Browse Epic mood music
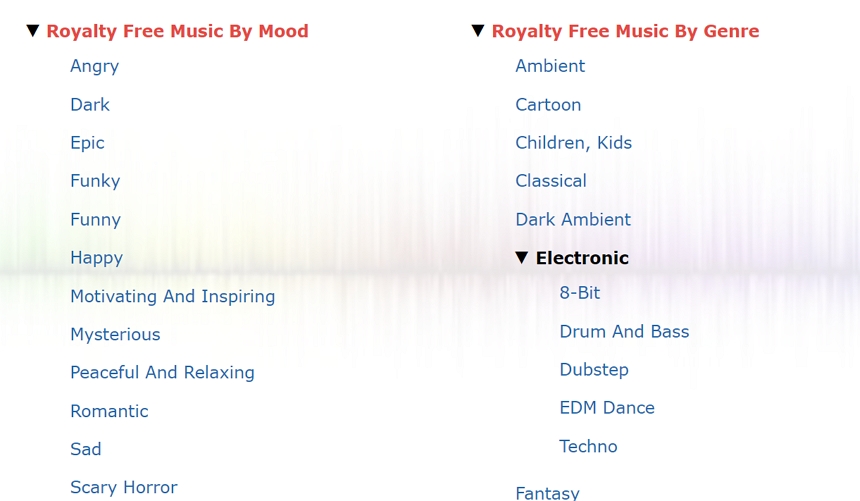 (87, 143)
